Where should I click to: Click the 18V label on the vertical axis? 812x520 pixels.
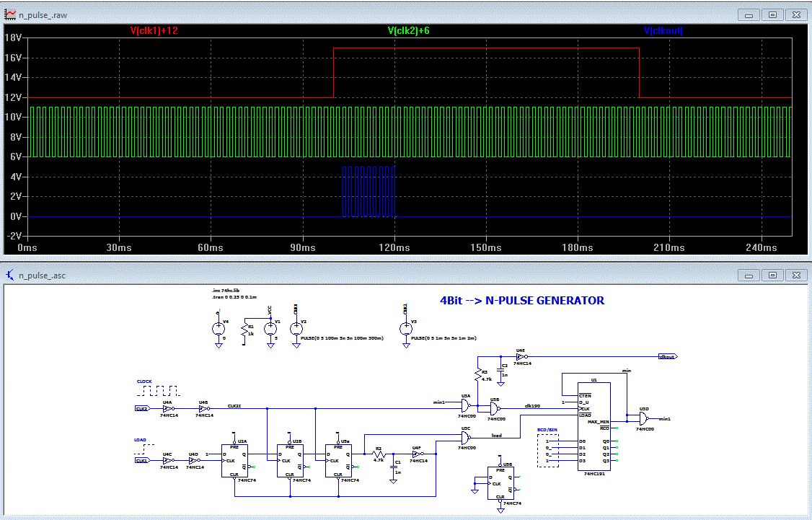click(13, 38)
